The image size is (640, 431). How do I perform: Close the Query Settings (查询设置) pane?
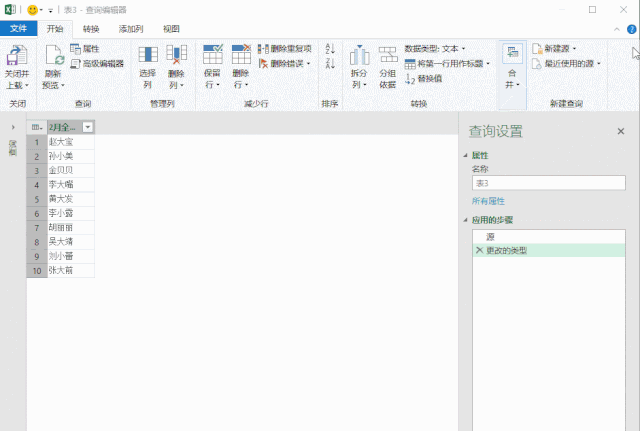tap(621, 131)
